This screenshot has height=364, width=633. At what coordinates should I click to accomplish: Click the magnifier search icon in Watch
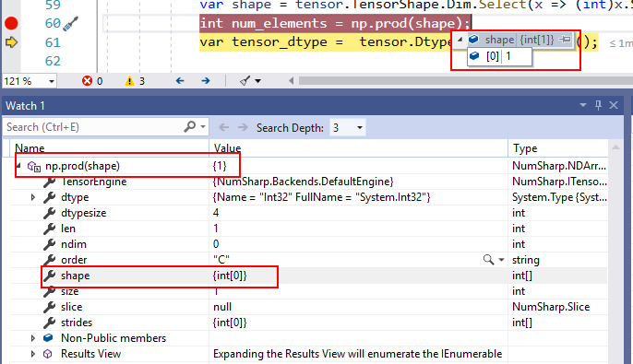[190, 127]
